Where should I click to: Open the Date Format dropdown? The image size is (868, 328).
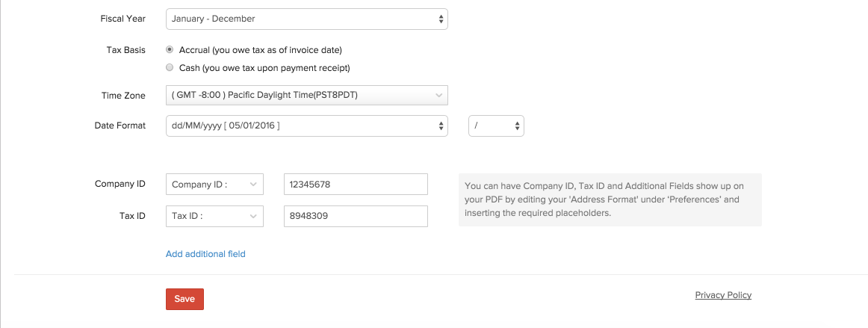(x=307, y=126)
